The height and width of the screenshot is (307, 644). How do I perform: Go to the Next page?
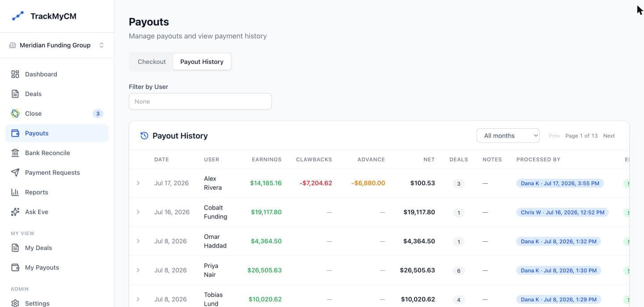tap(609, 136)
